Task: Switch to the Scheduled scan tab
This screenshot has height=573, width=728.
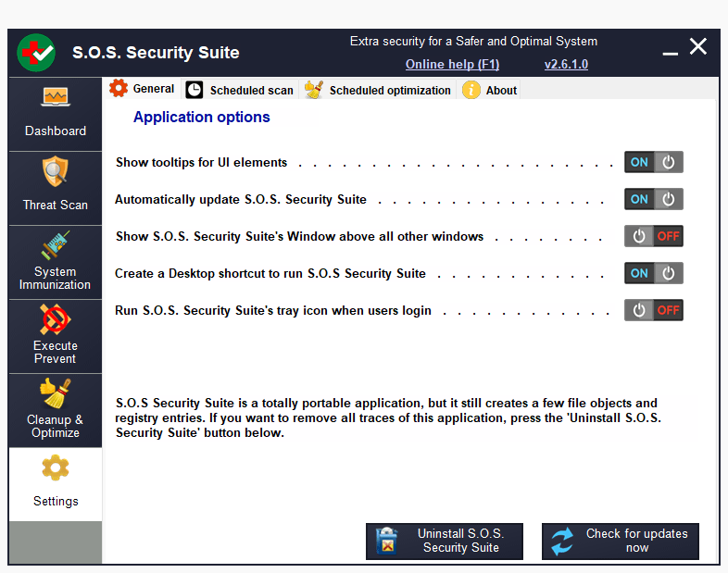Action: coord(240,90)
